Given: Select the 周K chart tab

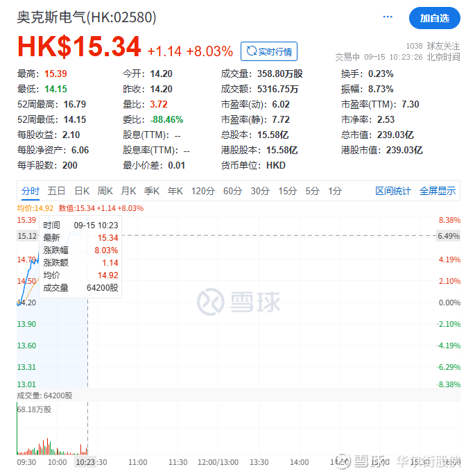Looking at the screenshot, I should [x=105, y=191].
